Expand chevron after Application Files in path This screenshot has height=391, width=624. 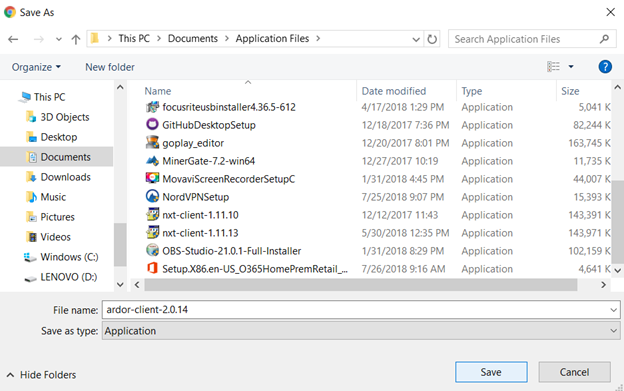pos(318,38)
